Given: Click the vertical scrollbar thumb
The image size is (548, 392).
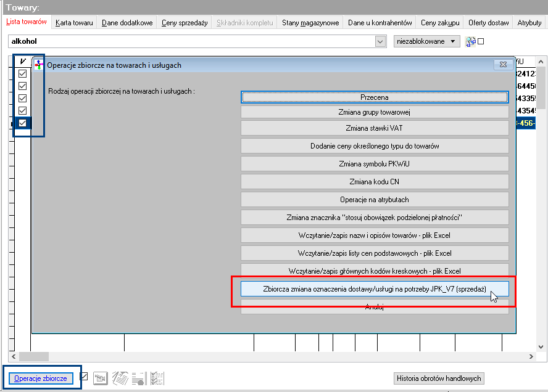Looking at the screenshot, I should point(541,88).
